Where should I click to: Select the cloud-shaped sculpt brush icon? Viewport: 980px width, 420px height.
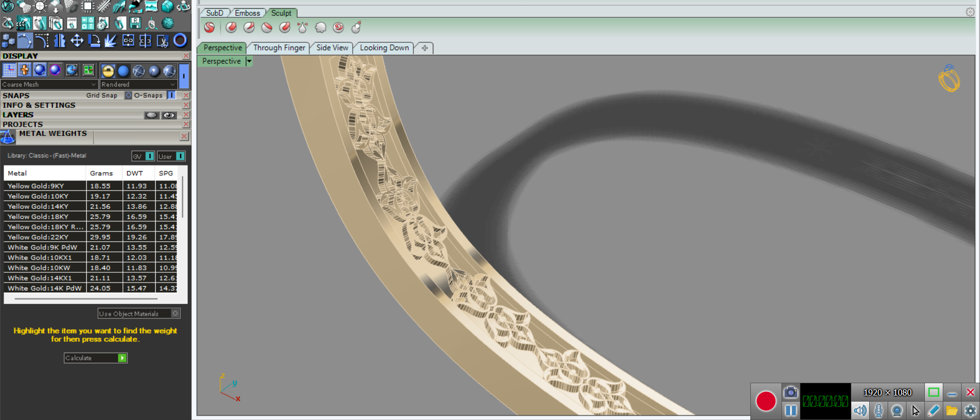tap(321, 28)
